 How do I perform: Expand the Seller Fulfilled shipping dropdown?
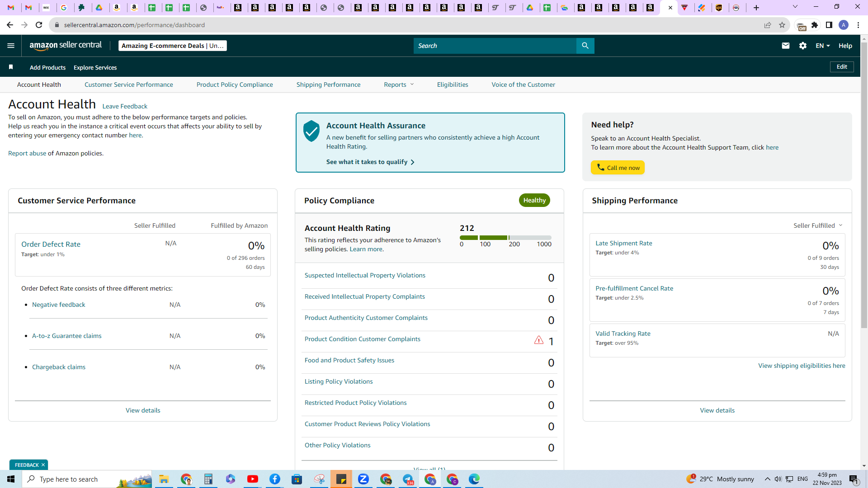tap(818, 225)
